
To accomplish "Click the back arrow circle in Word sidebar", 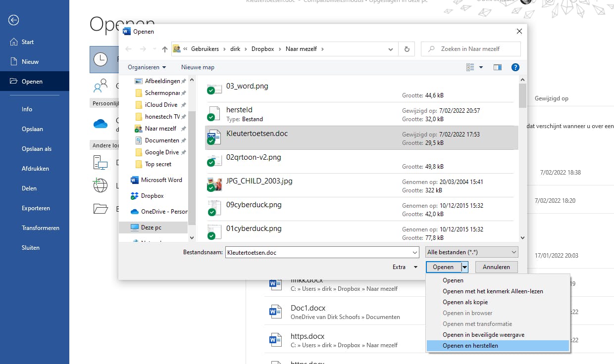I will (14, 20).
